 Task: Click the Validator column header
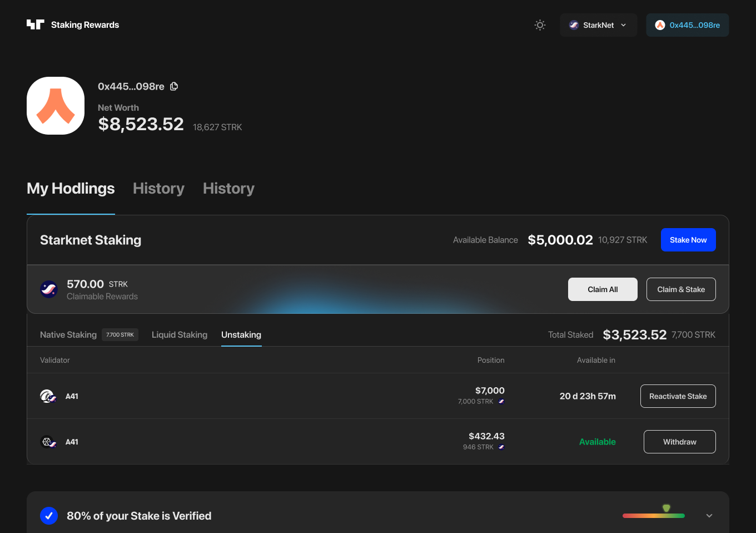coord(55,360)
